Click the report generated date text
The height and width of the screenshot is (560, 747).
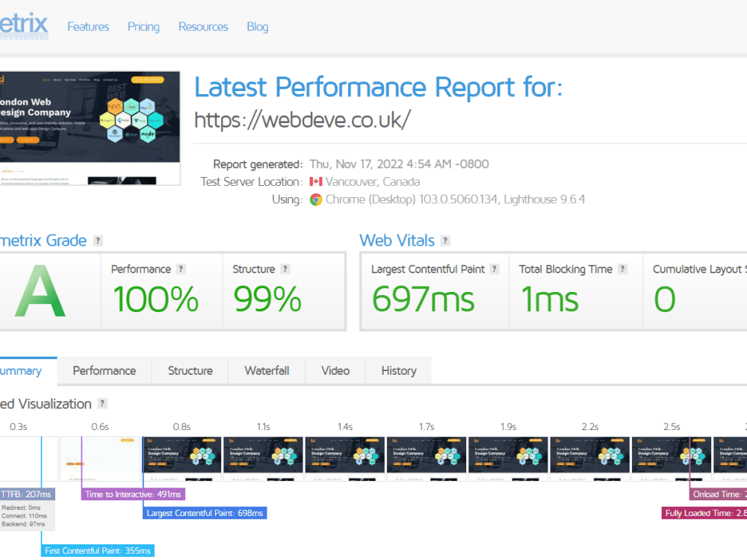coord(399,164)
